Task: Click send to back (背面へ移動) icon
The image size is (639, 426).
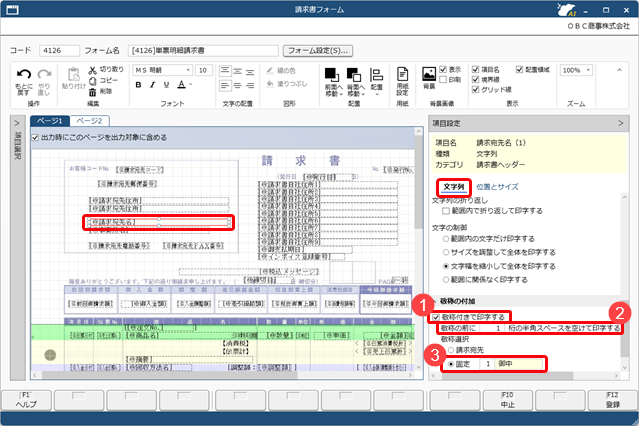Action: (x=354, y=75)
